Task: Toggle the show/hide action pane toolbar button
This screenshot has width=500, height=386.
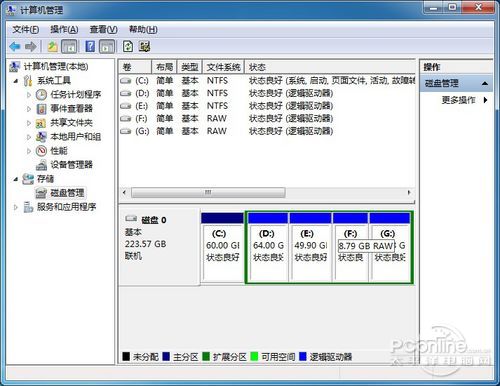Action: 107,47
